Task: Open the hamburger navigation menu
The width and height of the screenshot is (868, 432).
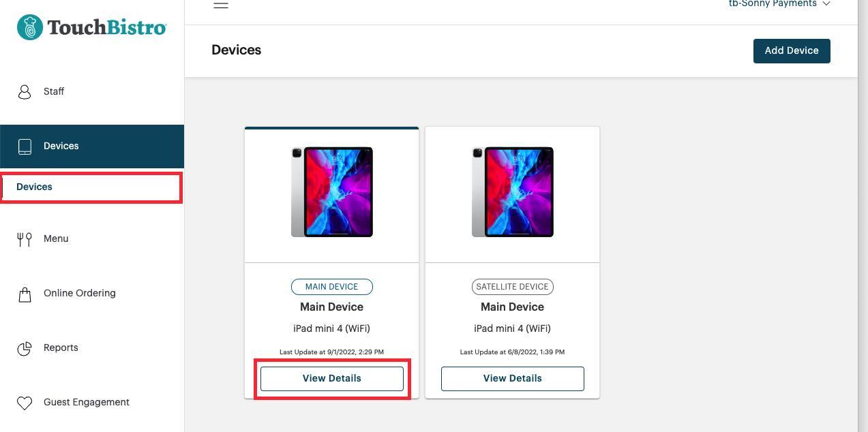Action: coord(220,5)
